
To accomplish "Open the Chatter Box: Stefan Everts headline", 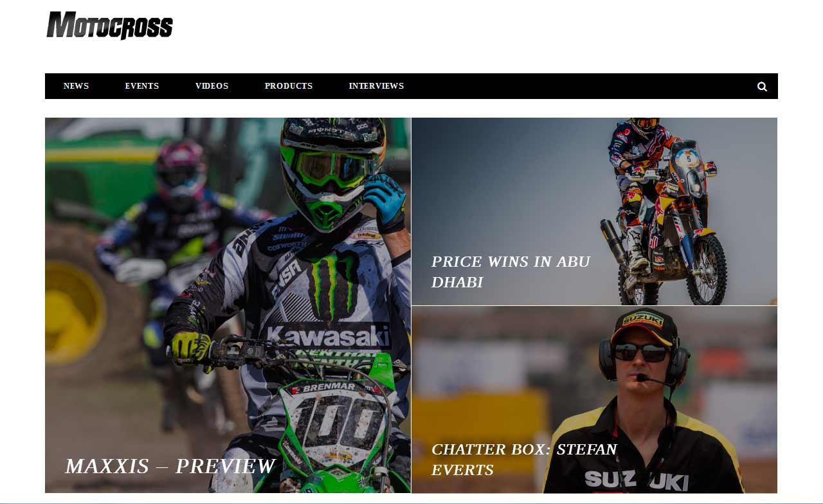I will tap(524, 460).
